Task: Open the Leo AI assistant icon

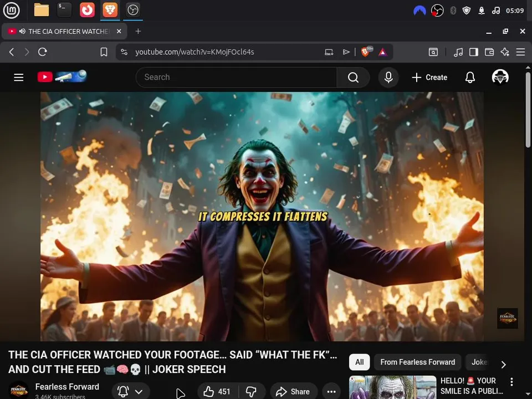Action: pos(505,52)
